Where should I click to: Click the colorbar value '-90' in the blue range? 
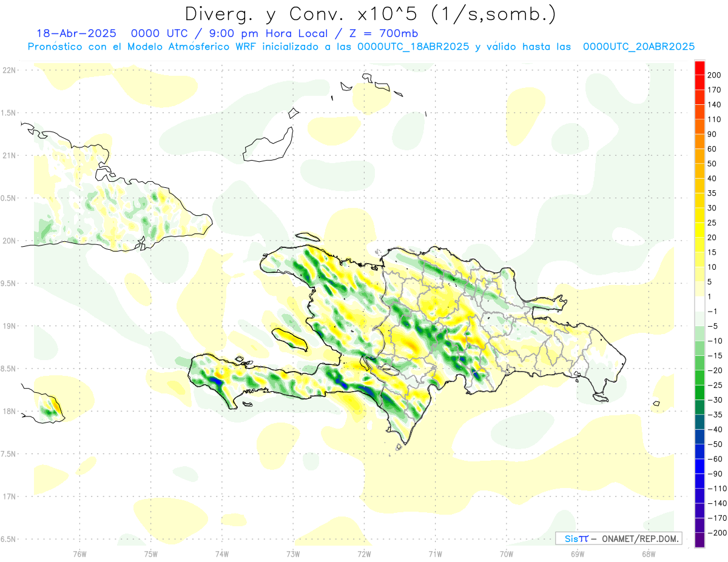715,474
